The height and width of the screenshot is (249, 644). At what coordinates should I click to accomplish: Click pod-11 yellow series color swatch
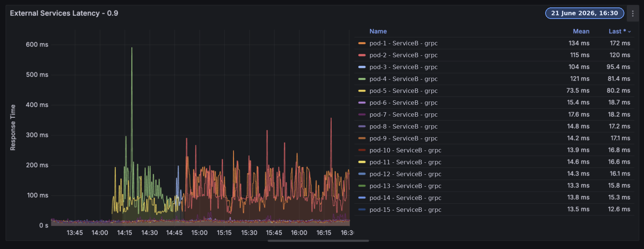point(362,162)
